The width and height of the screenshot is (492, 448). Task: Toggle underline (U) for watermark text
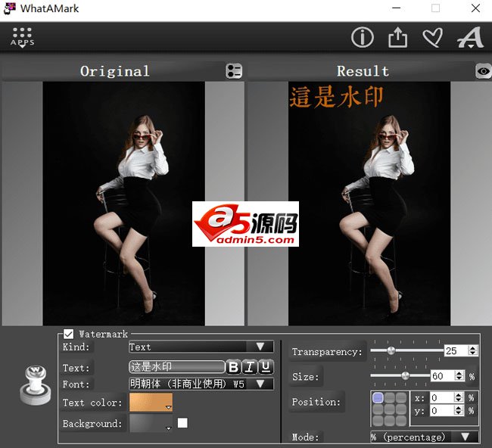[266, 367]
